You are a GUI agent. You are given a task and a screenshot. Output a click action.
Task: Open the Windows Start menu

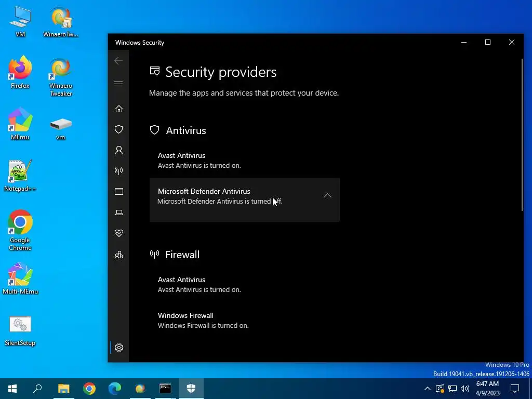point(12,389)
